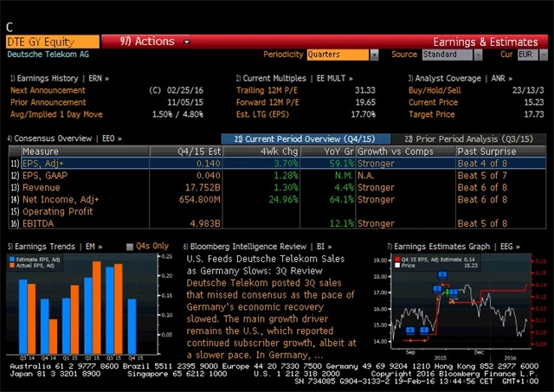
Task: Click the Est. LTG (EPS) value 17.70%
Action: (x=363, y=114)
